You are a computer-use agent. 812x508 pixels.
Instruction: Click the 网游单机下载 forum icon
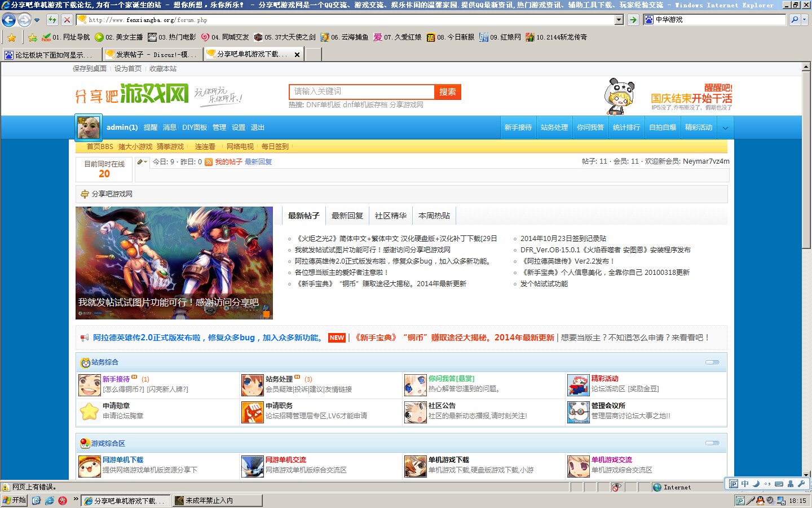pos(89,466)
